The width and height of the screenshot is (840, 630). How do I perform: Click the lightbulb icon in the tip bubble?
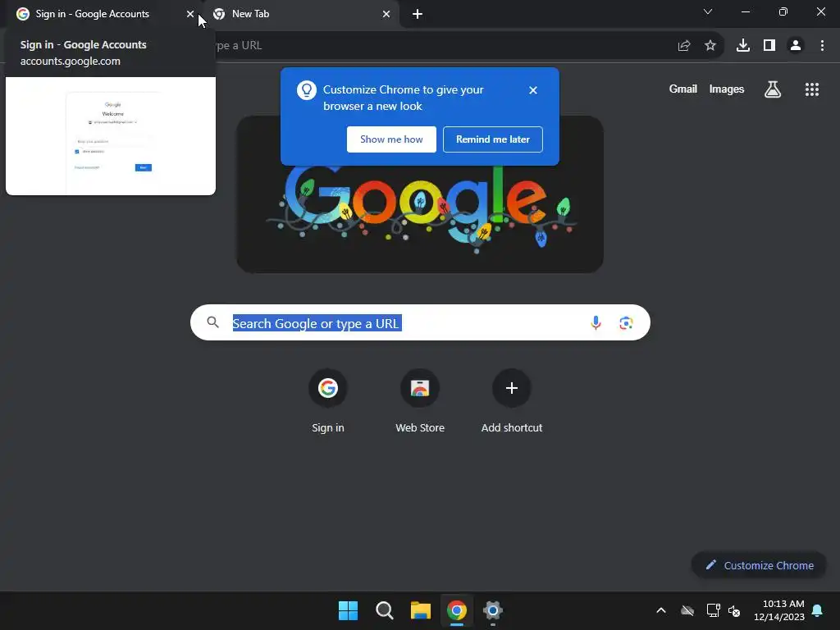[x=307, y=90]
